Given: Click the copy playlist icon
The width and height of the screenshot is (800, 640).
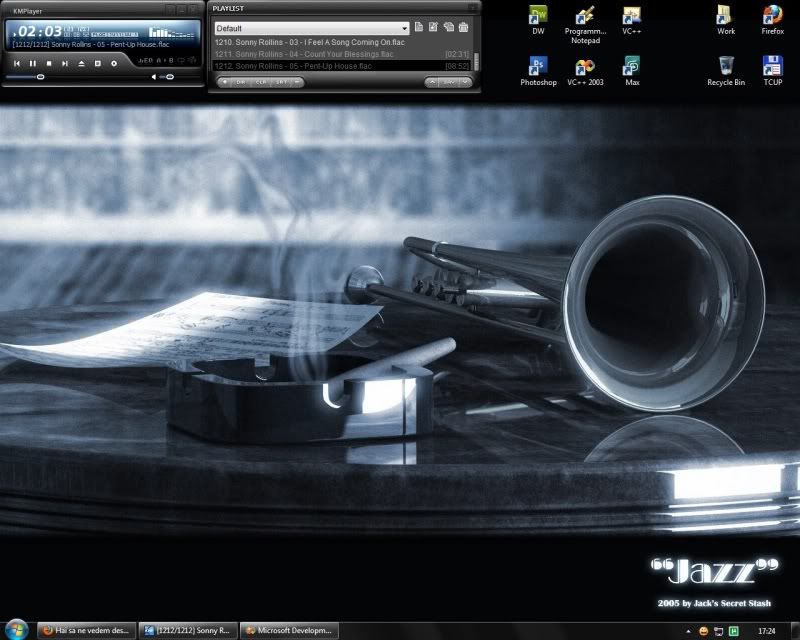Looking at the screenshot, I should [448, 27].
